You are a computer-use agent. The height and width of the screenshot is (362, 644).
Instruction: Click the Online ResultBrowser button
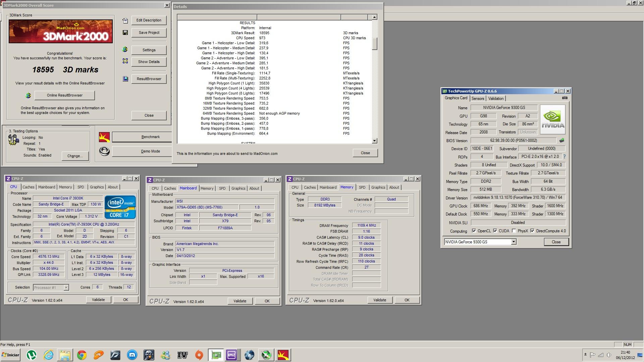[x=65, y=96]
